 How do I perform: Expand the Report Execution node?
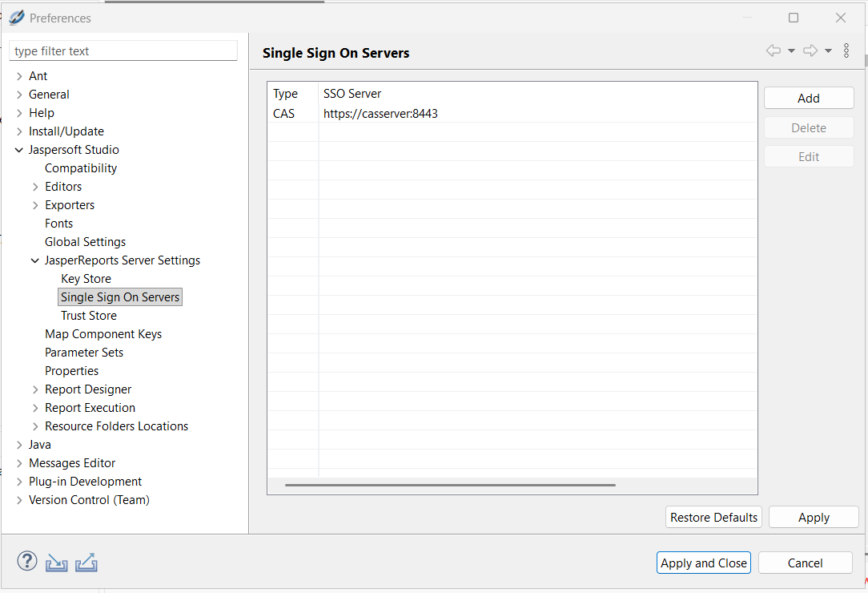(35, 408)
